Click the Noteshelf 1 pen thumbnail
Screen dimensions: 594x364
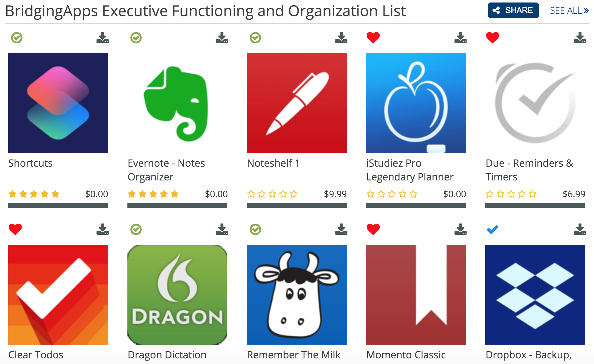coord(297,103)
